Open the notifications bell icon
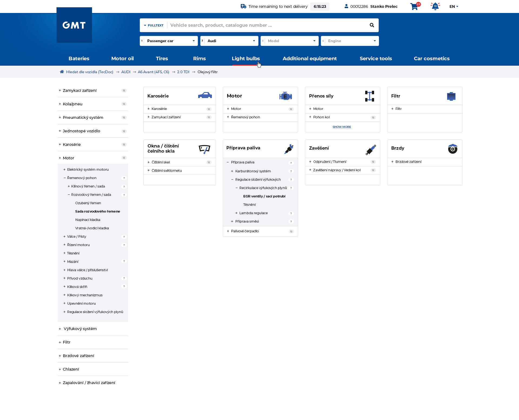 (x=435, y=6)
